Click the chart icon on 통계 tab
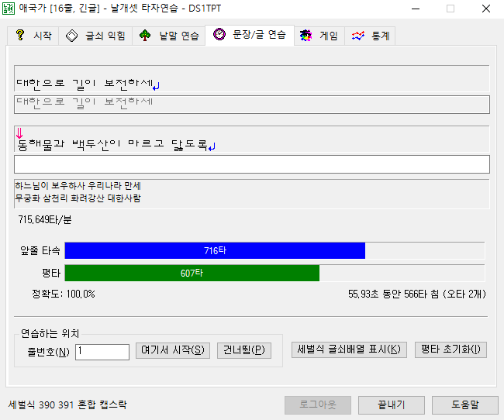Screen dimensions: 504x420 357,36
